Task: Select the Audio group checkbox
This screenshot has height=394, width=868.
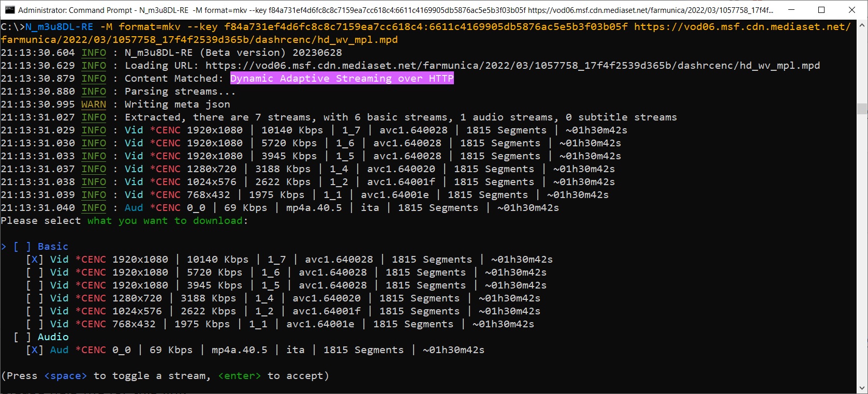Action: coord(22,337)
